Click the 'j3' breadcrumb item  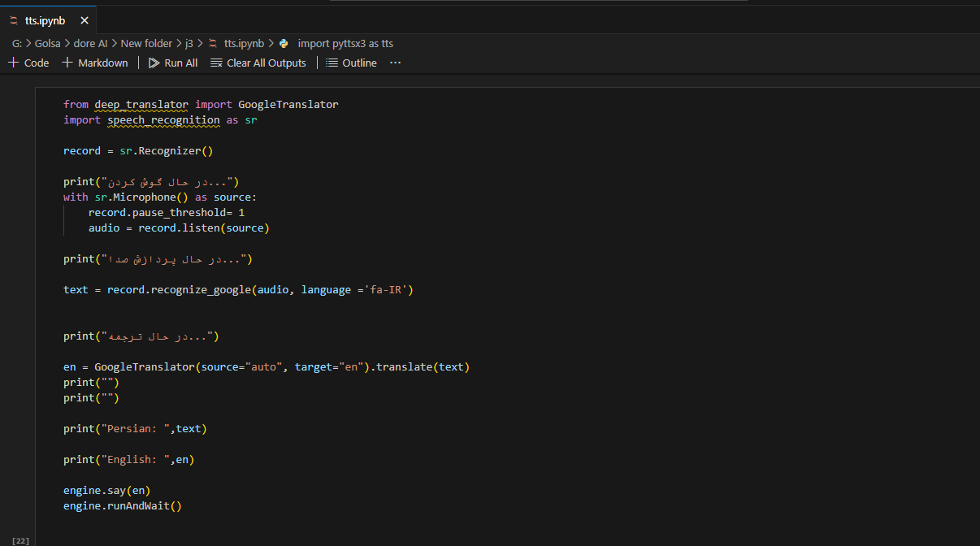189,43
